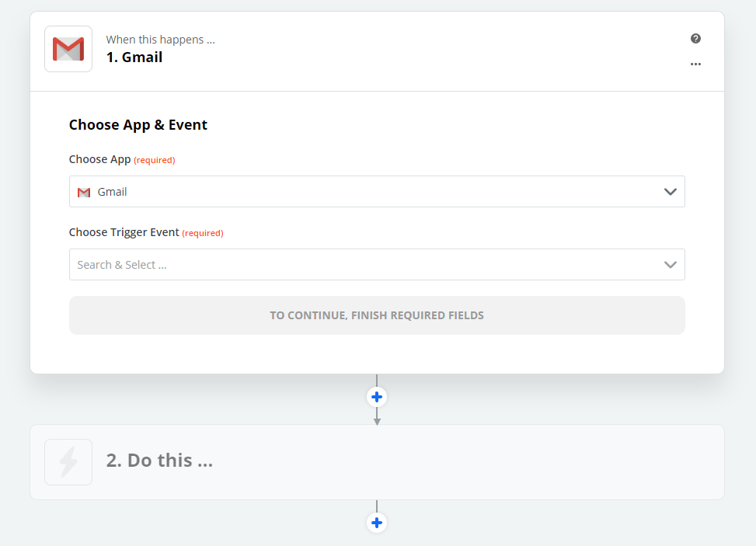
Task: Add a step with the plus button below Gmail step
Action: pyautogui.click(x=377, y=397)
